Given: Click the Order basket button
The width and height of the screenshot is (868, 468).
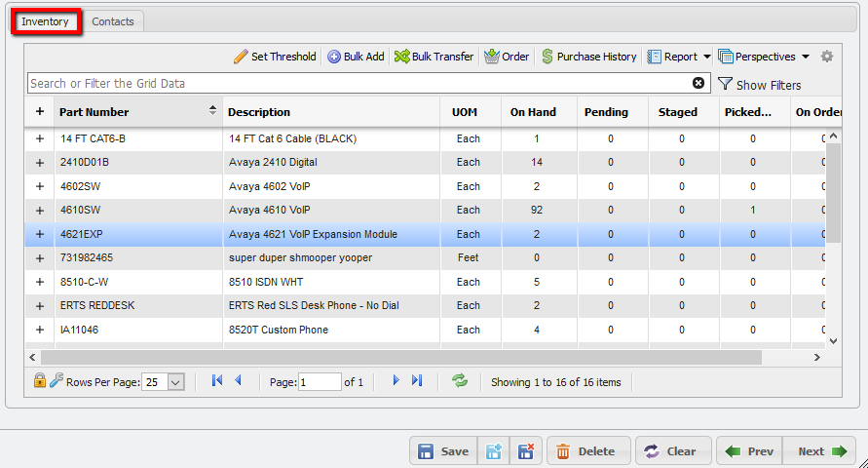Looking at the screenshot, I should click(x=507, y=57).
